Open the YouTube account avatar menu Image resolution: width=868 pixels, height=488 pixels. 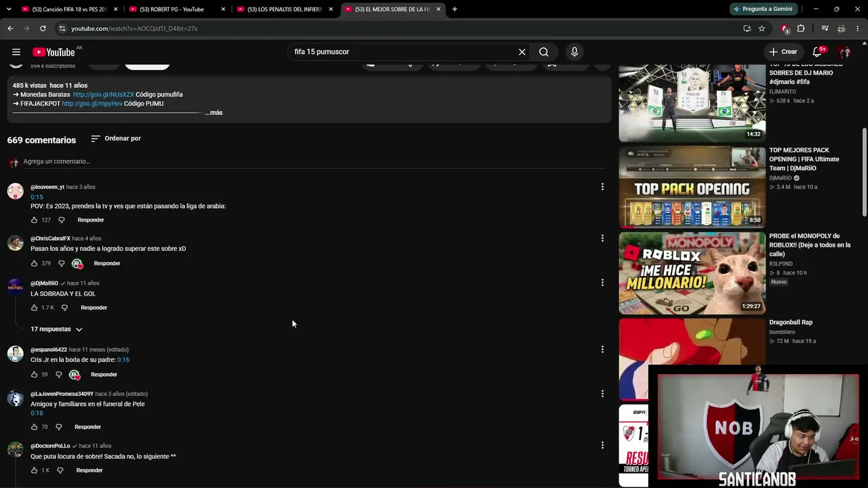(x=844, y=52)
